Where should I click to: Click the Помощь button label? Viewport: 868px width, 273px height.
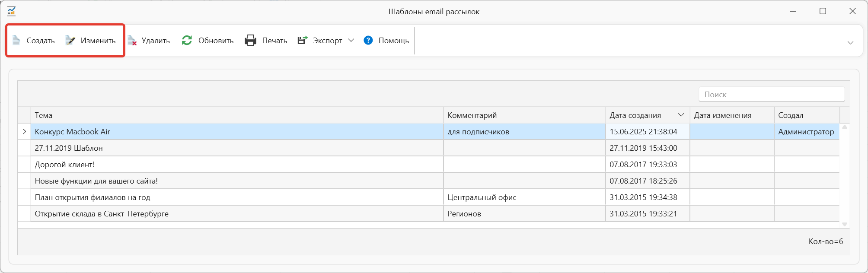pyautogui.click(x=394, y=41)
